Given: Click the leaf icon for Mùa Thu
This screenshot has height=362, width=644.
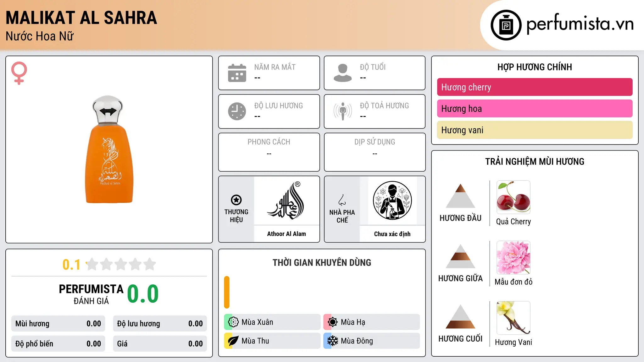Looking at the screenshot, I should 233,341.
